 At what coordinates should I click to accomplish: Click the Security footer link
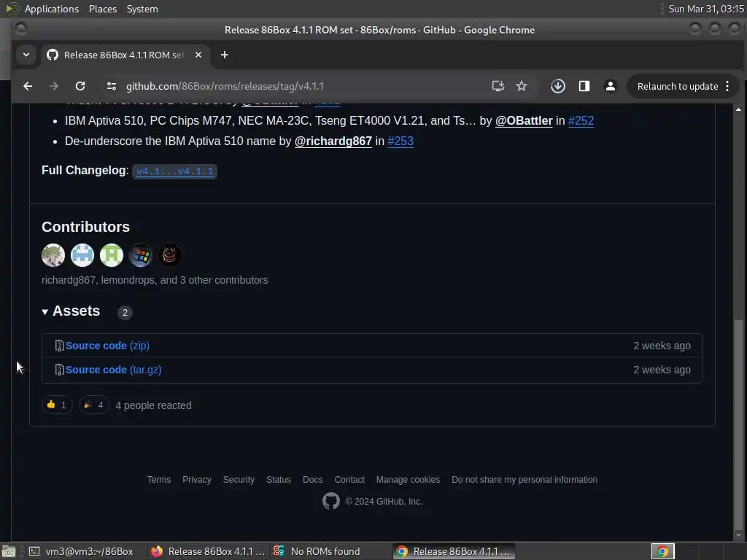pyautogui.click(x=239, y=480)
